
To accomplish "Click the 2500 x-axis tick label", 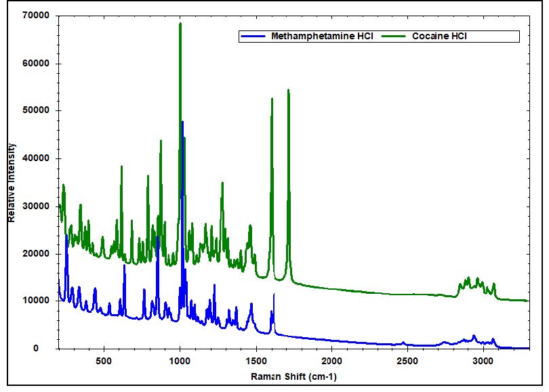I will click(x=407, y=360).
